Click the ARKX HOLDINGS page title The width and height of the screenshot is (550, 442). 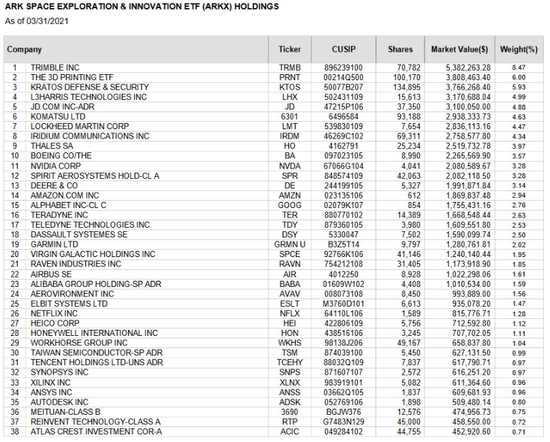pos(142,7)
